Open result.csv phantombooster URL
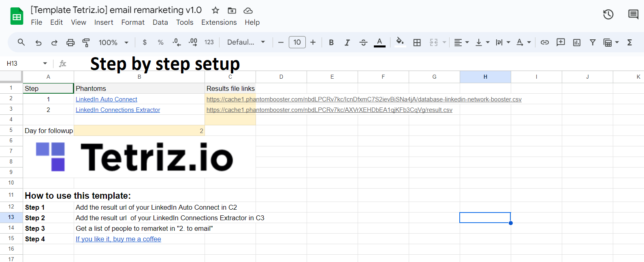The height and width of the screenshot is (262, 644). 329,110
